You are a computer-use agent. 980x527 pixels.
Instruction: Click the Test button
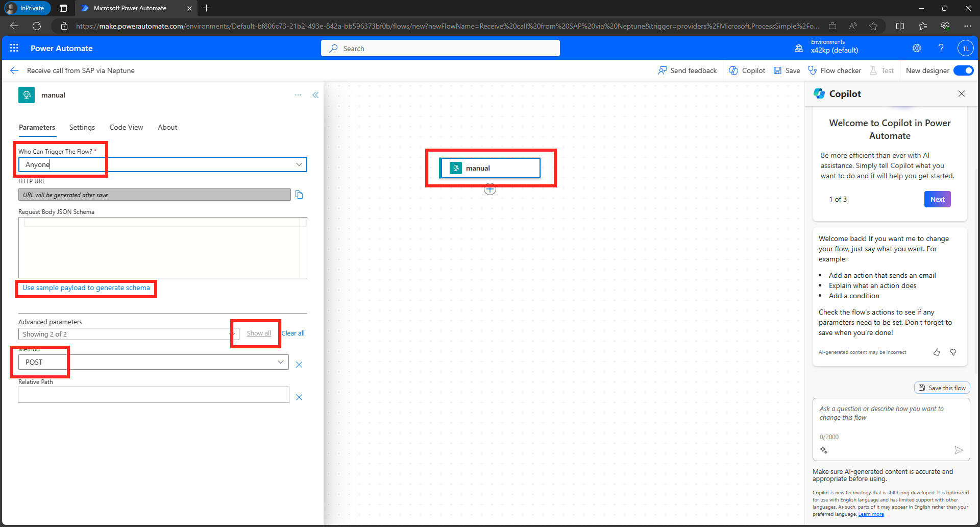click(x=881, y=70)
